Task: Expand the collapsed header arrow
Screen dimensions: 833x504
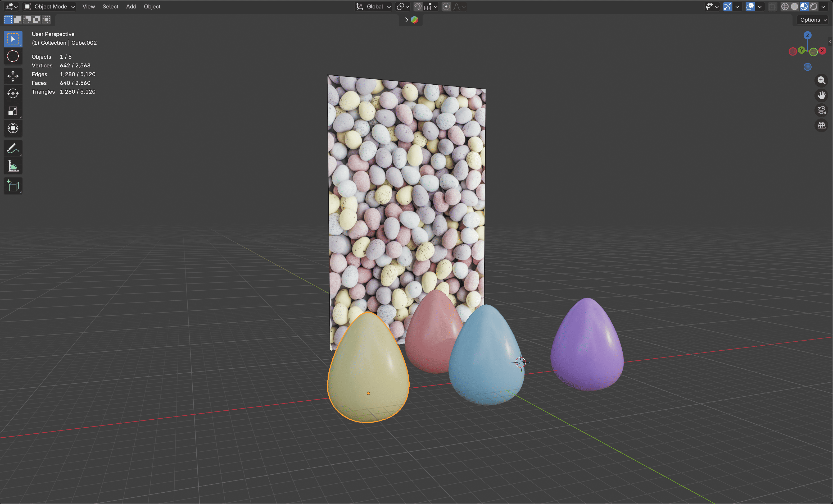Action: click(x=406, y=20)
